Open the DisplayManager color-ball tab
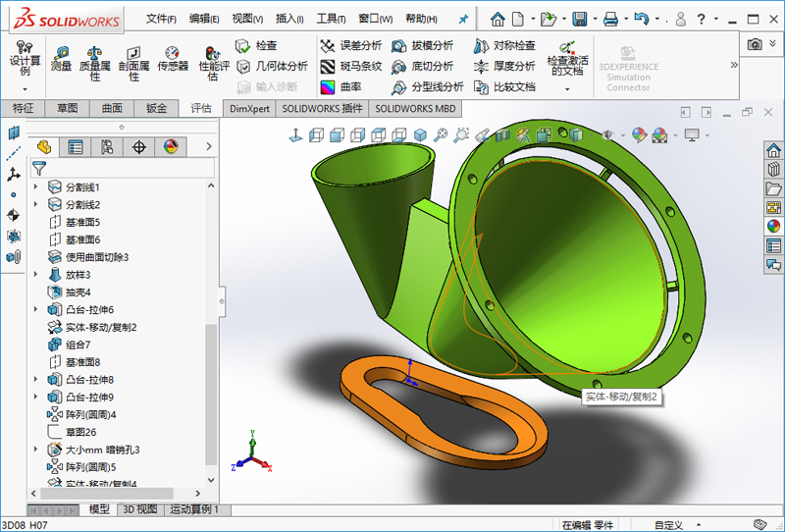785x532 pixels. tap(171, 147)
